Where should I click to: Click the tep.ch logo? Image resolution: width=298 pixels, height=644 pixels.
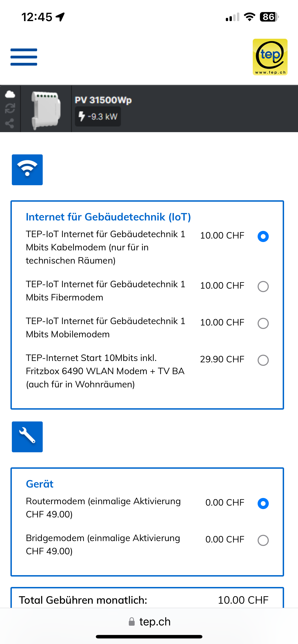click(270, 57)
